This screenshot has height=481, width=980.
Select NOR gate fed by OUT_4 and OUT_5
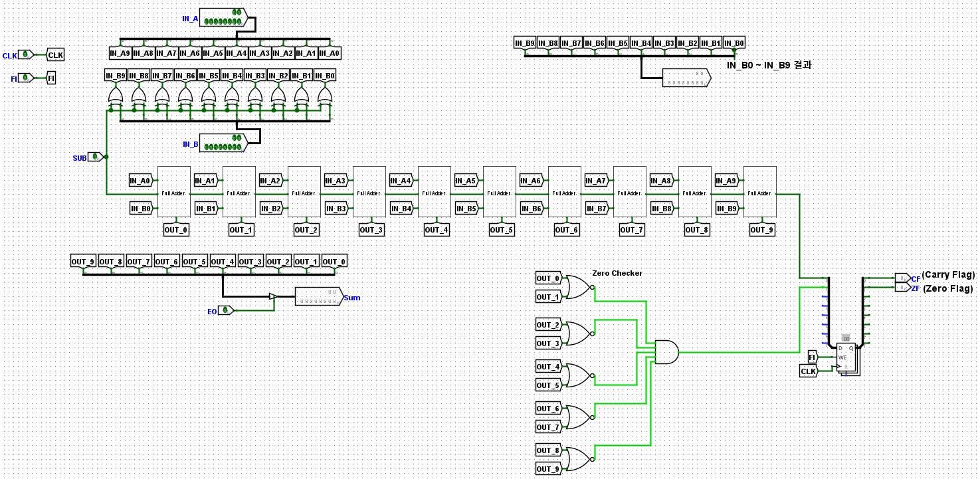pyautogui.click(x=579, y=376)
